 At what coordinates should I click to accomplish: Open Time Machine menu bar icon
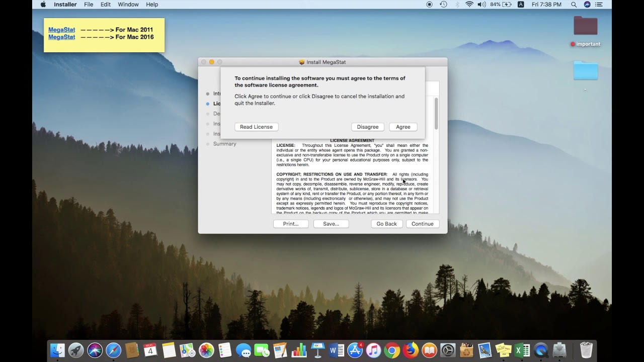[x=443, y=5]
